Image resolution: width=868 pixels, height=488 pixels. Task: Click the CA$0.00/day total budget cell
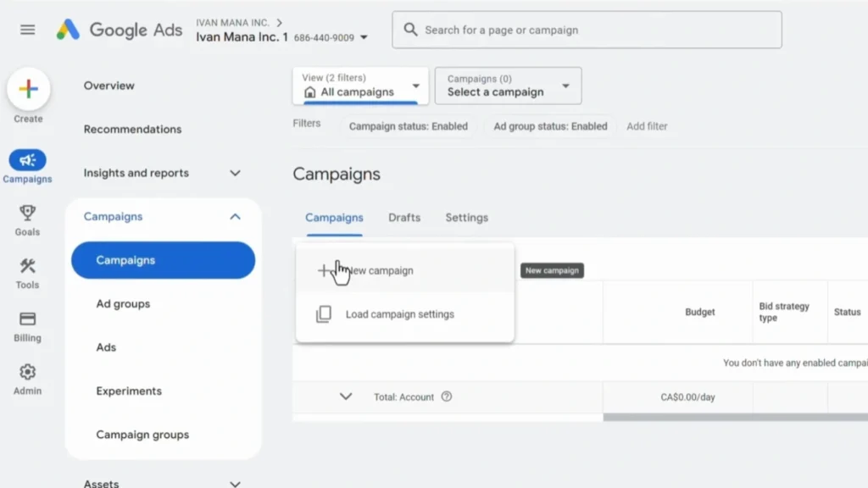(687, 397)
